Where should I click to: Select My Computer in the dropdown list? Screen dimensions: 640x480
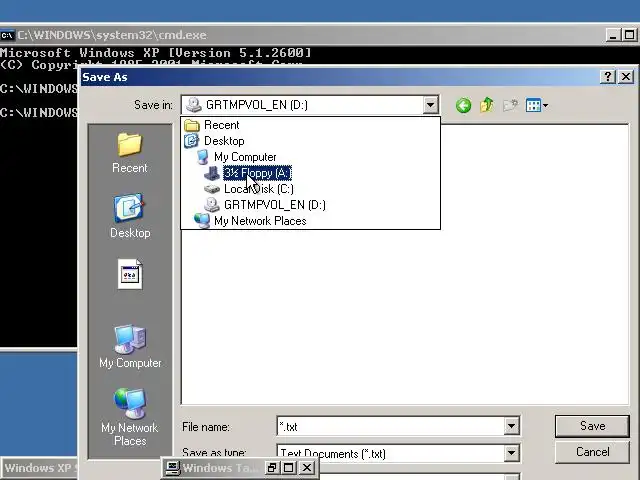(245, 157)
